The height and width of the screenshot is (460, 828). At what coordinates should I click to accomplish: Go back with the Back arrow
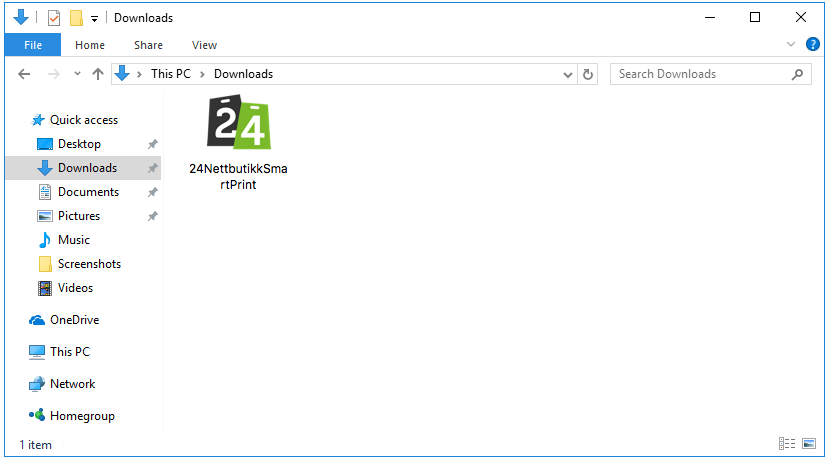click(24, 74)
